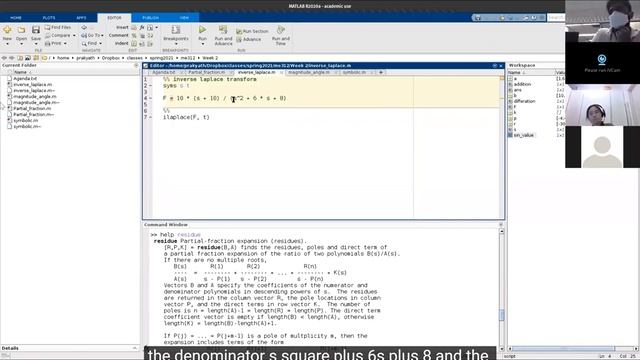Click the Workspace horizontal scrollbar
The height and width of the screenshot is (360, 640).
[563, 348]
